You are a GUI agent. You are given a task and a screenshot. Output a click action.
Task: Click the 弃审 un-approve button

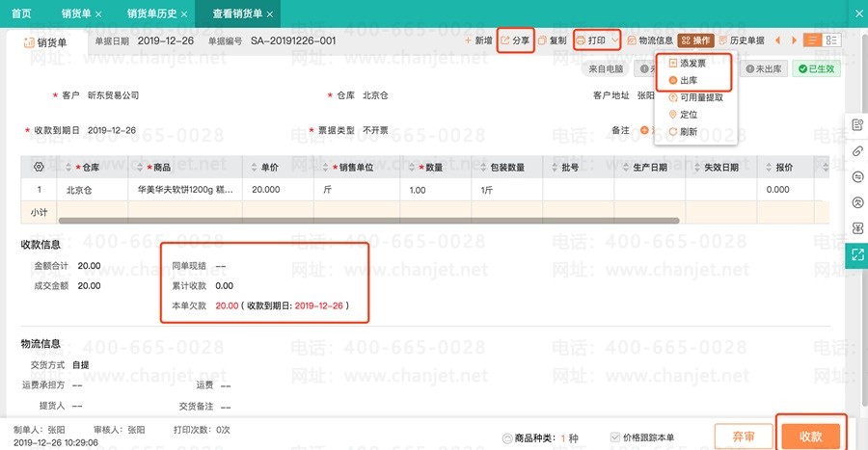[x=744, y=437]
